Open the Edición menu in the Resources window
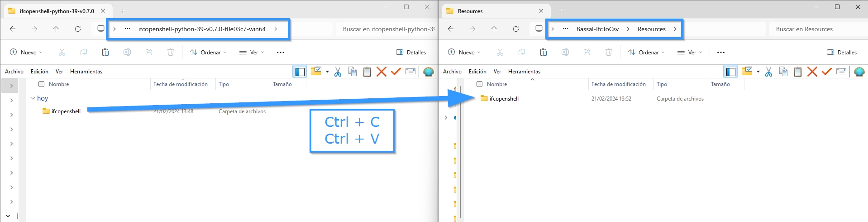This screenshot has width=868, height=222. [477, 72]
